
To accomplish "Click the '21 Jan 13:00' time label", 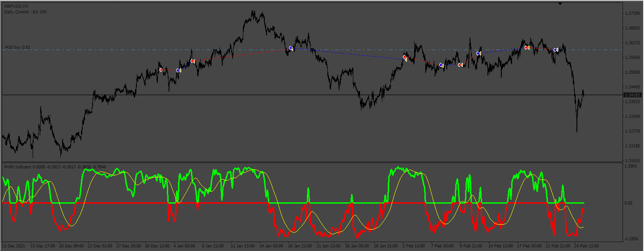I will [x=330, y=246].
